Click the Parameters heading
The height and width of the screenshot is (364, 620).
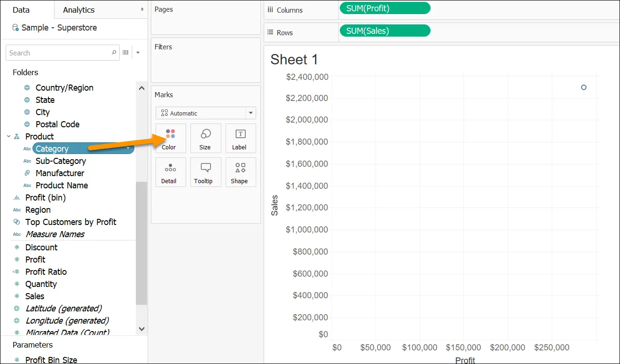pos(33,345)
